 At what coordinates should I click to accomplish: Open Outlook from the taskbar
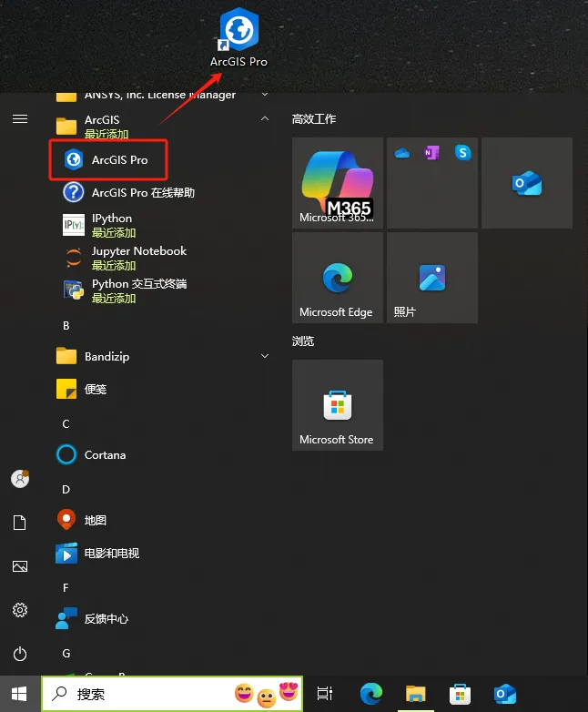(x=504, y=694)
